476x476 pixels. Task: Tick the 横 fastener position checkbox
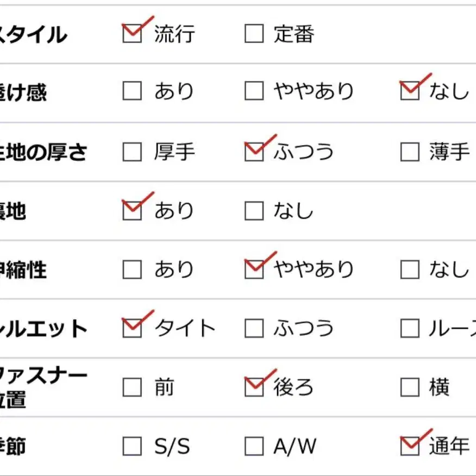[410, 387]
